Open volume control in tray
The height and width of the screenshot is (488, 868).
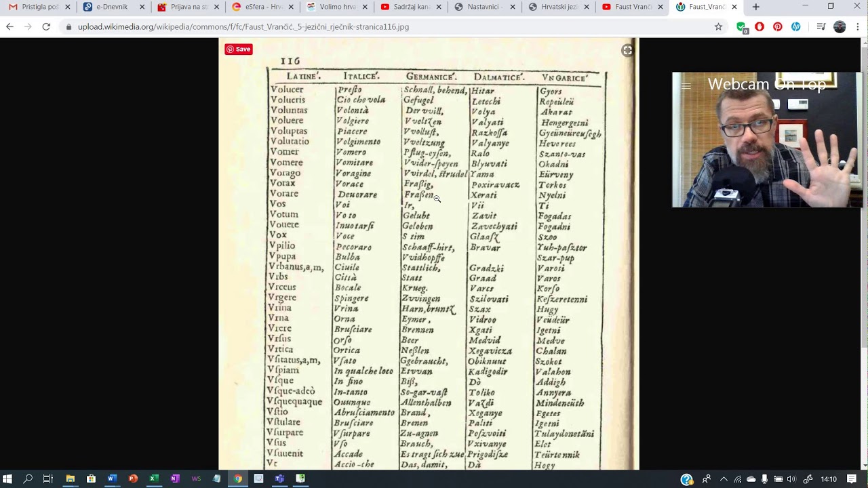click(x=791, y=479)
